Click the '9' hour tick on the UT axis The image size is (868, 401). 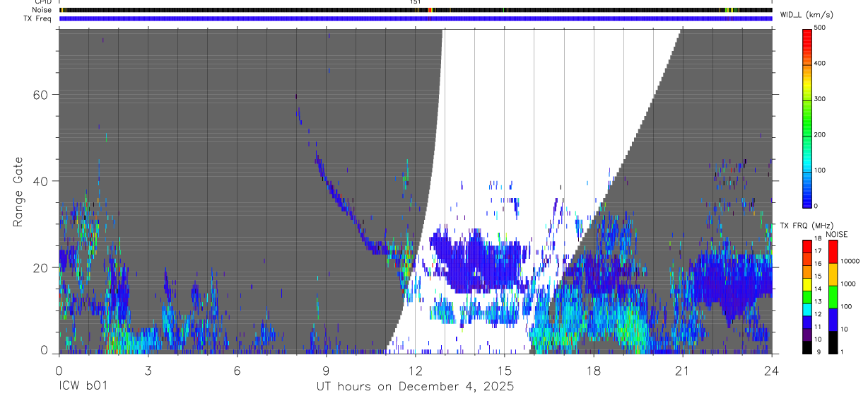pos(326,370)
